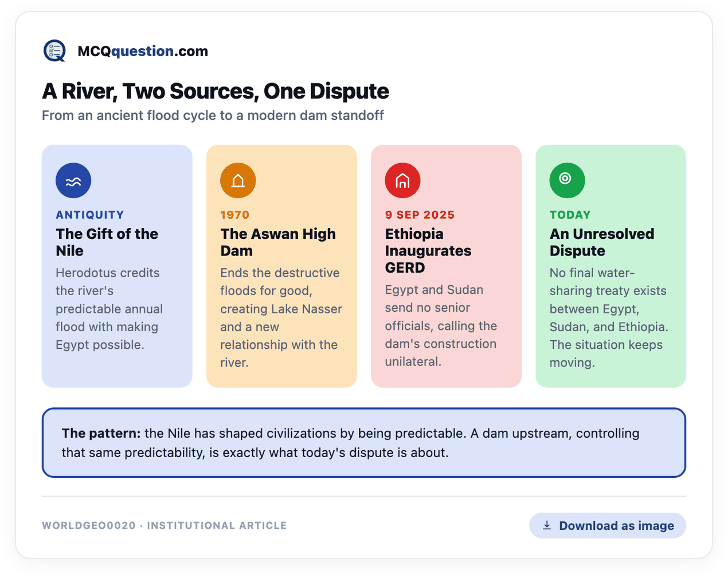Open the MCQquestion.com site name
The height and width of the screenshot is (578, 728).
[143, 51]
